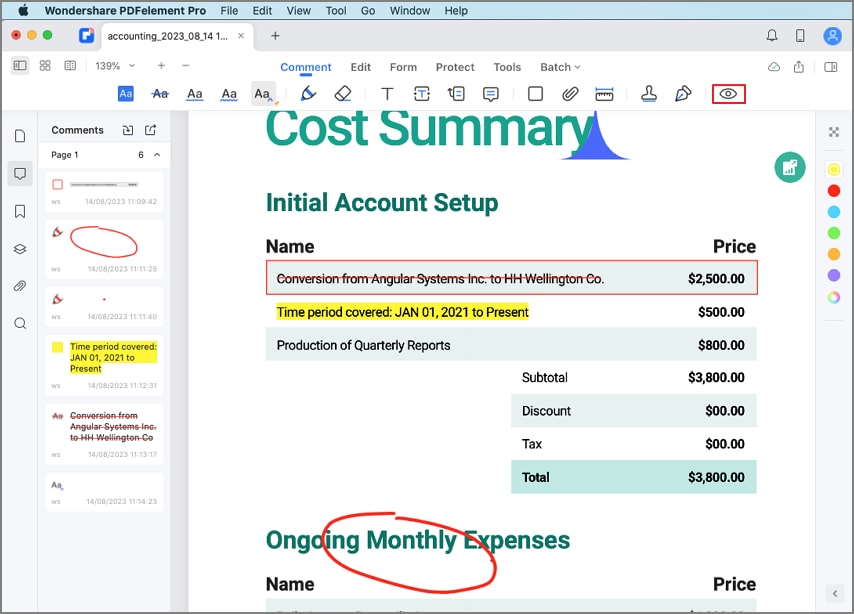
Task: Toggle the right properties panel
Action: point(831,67)
